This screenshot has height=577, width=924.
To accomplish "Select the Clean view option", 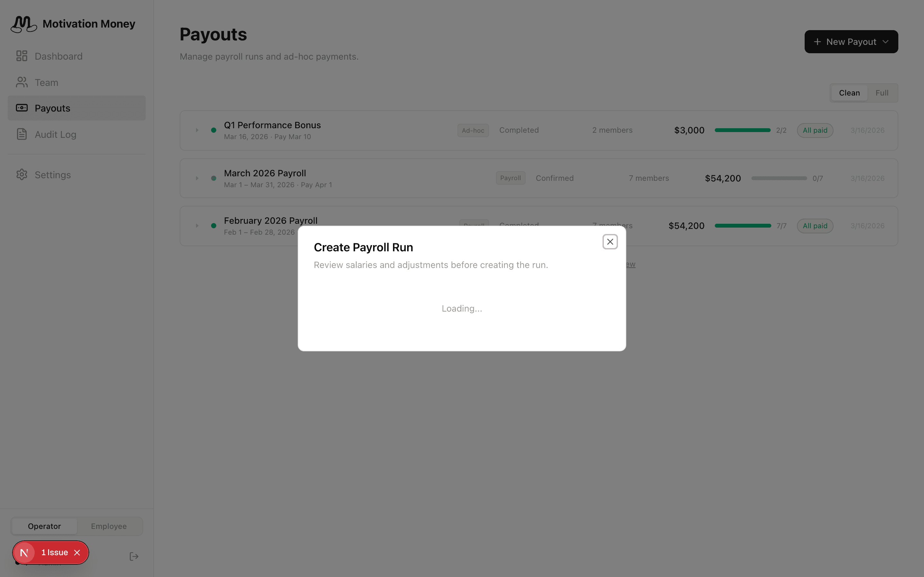I will pos(849,93).
